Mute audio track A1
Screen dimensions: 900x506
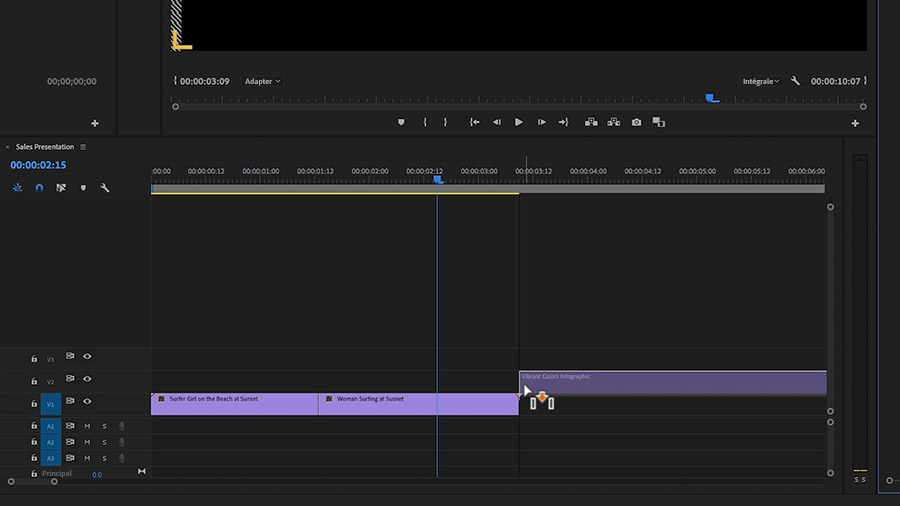coord(87,426)
